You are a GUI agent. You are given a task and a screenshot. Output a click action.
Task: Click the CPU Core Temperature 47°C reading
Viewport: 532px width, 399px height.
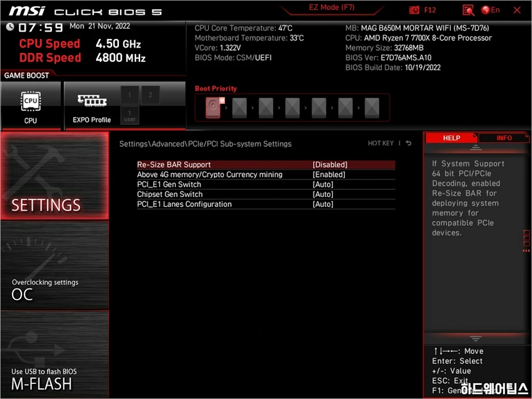(243, 28)
